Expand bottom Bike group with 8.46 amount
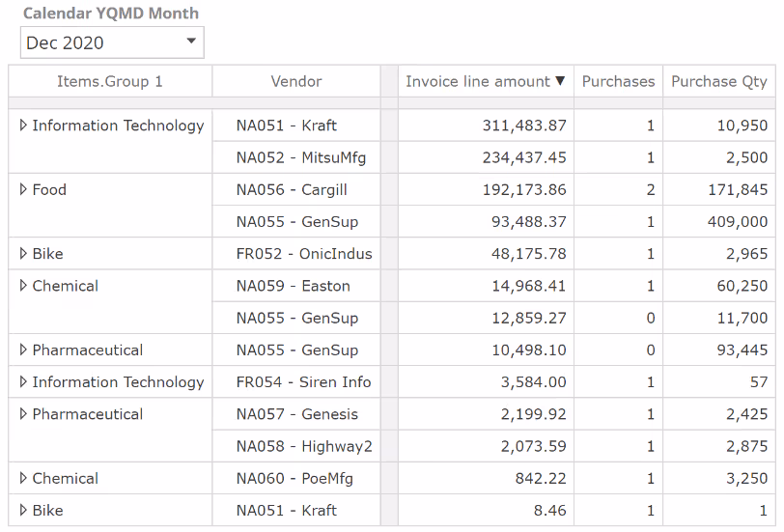Viewport: 784px width, 532px height. click(23, 510)
